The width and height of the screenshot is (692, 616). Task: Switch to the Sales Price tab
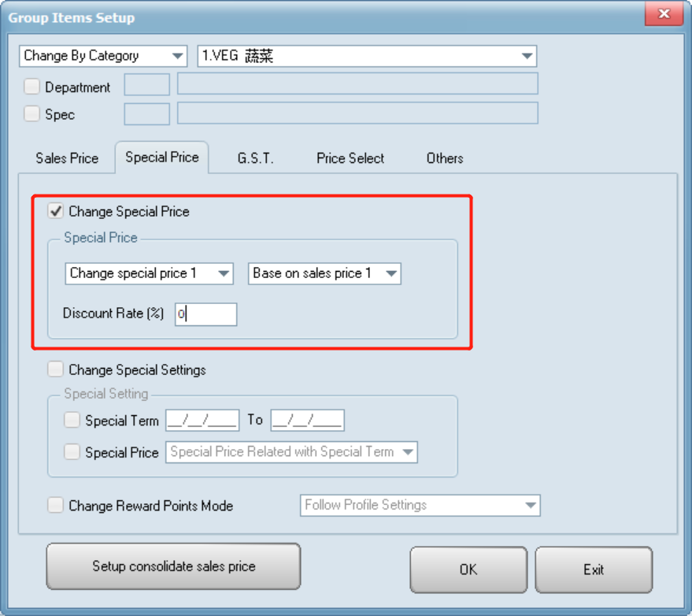pyautogui.click(x=67, y=158)
